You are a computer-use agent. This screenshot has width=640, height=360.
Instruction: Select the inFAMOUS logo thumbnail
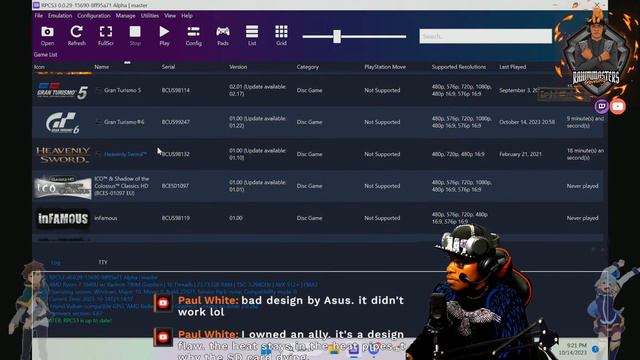point(63,219)
